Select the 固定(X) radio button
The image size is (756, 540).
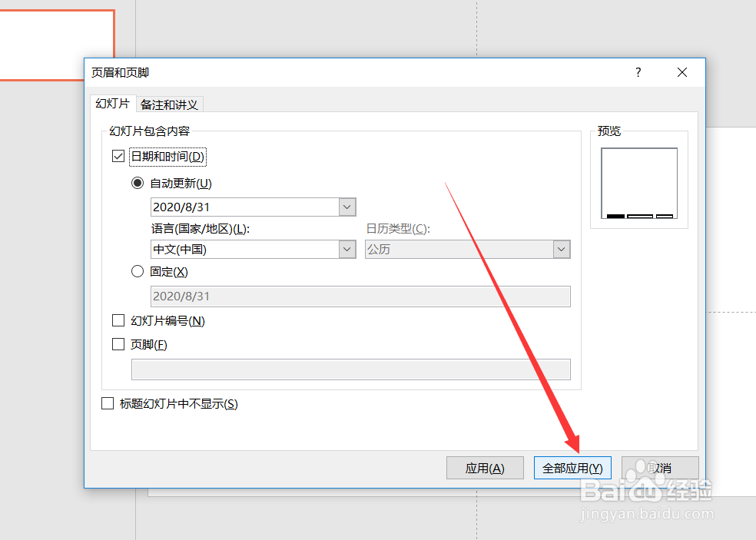[x=138, y=271]
